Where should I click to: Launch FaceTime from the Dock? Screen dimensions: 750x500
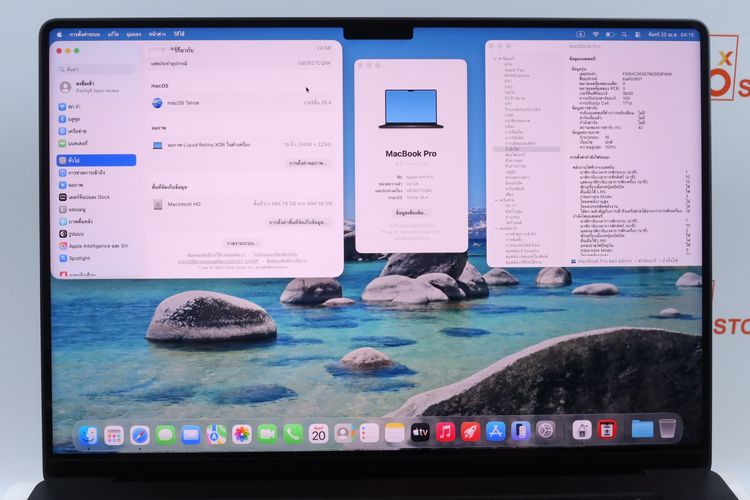[x=267, y=434]
